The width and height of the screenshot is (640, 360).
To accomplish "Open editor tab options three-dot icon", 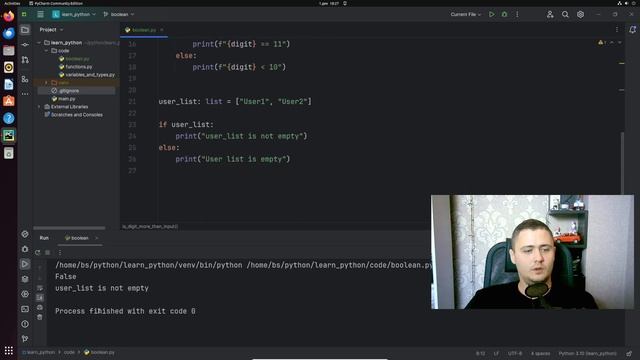I will pos(617,29).
